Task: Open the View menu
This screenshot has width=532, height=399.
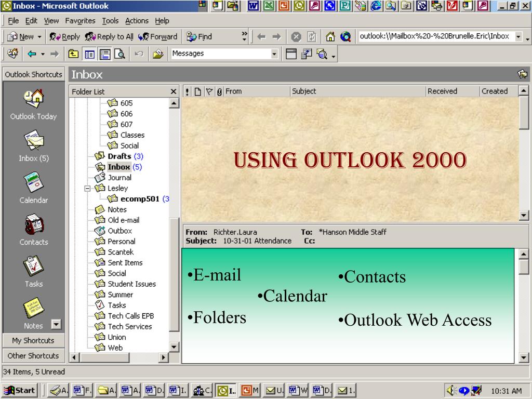Action: [x=51, y=21]
